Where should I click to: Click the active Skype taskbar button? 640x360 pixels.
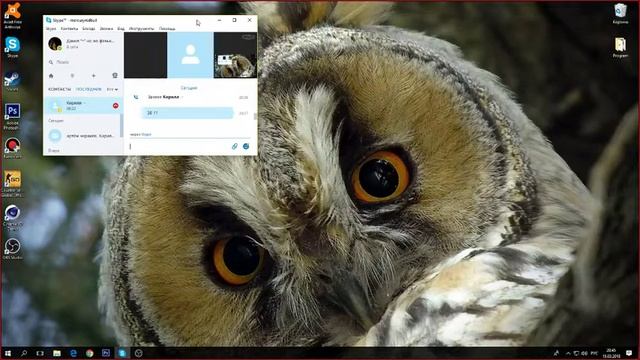(x=122, y=353)
